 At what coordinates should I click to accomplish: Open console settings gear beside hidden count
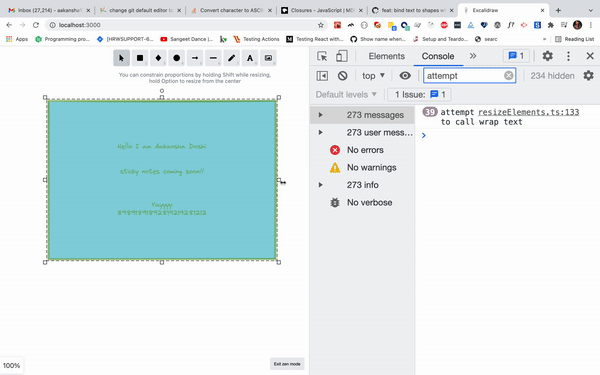coord(588,75)
